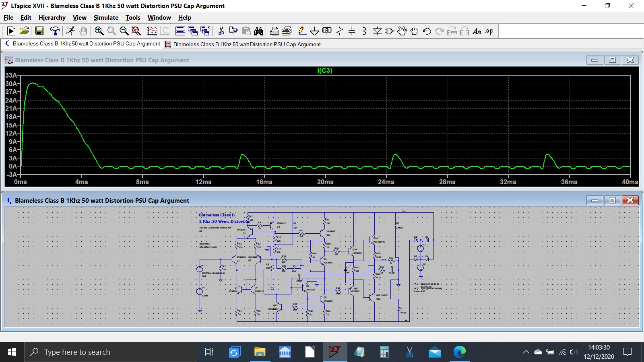The width and height of the screenshot is (644, 362).
Task: Click the Autorange waveform icon
Action: pos(152,31)
